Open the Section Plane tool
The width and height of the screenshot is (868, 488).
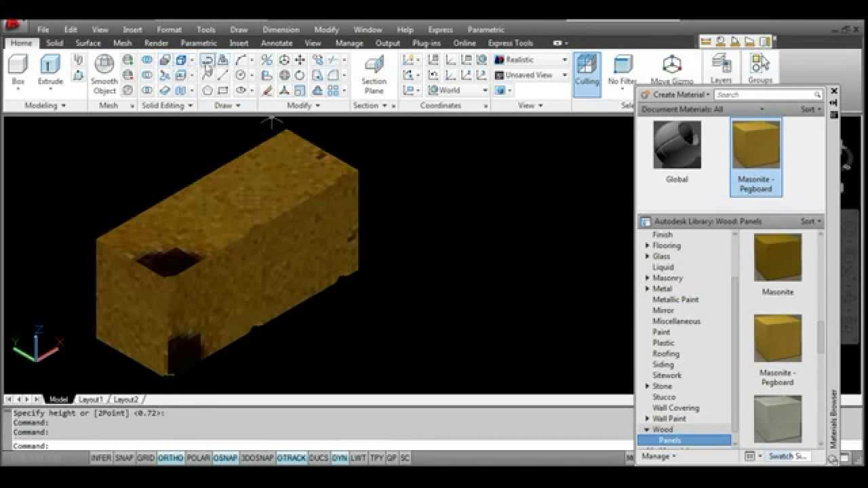[374, 75]
